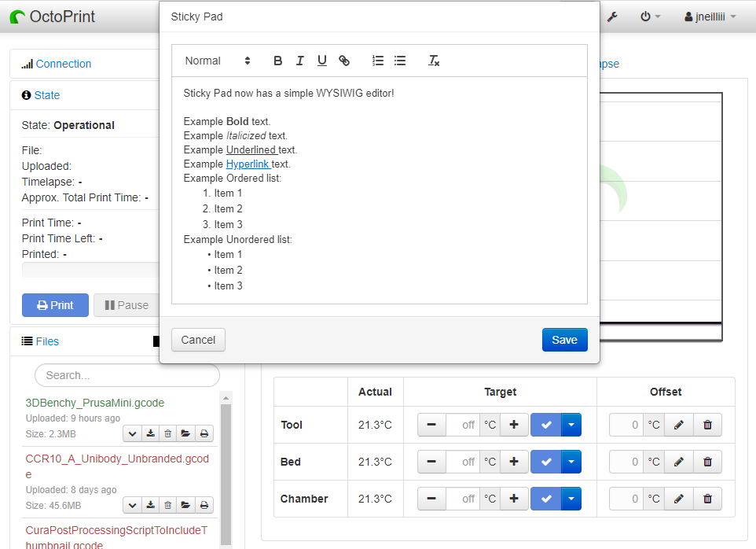Click the file Search field
Image resolution: width=756 pixels, height=549 pixels.
tap(127, 375)
